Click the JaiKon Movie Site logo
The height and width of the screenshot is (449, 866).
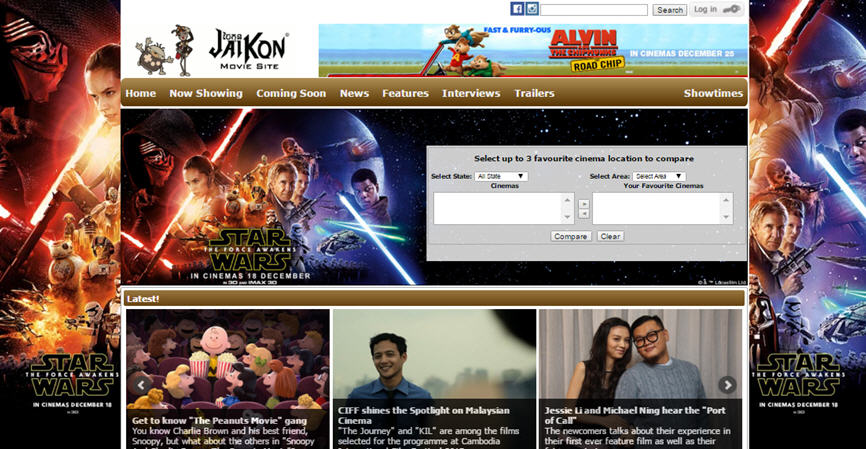pos(214,50)
